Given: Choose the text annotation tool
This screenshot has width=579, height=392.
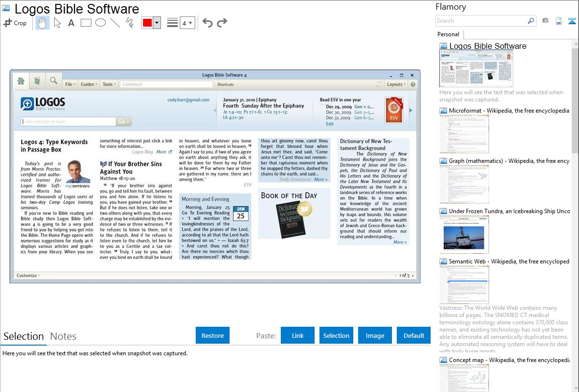Looking at the screenshot, I should [x=71, y=23].
